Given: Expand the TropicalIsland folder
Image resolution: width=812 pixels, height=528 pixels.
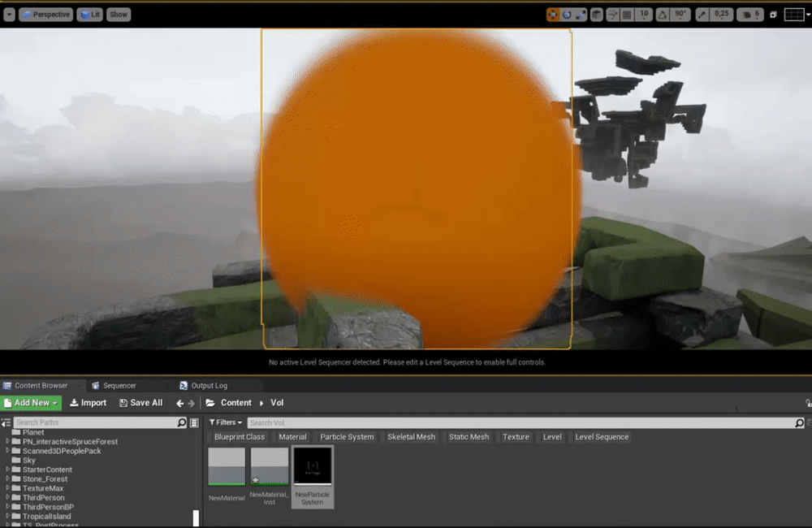Looking at the screenshot, I should 7,516.
